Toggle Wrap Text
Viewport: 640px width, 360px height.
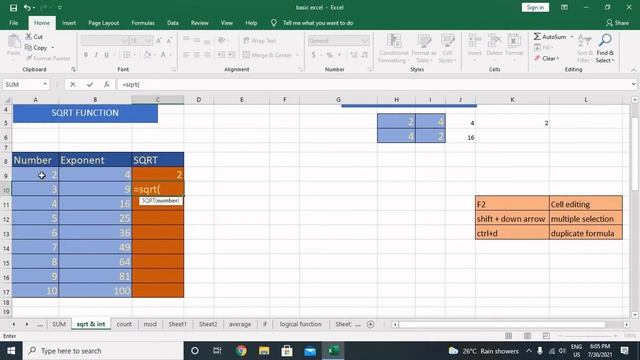(260, 40)
